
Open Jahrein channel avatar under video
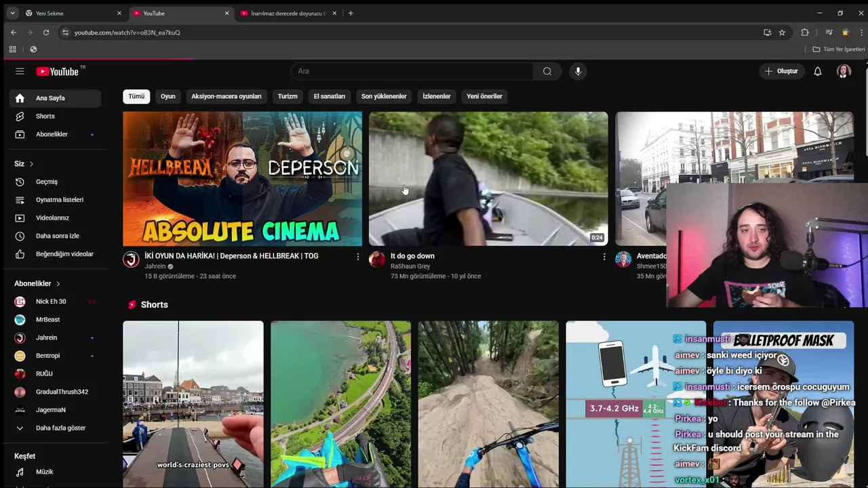coord(131,260)
